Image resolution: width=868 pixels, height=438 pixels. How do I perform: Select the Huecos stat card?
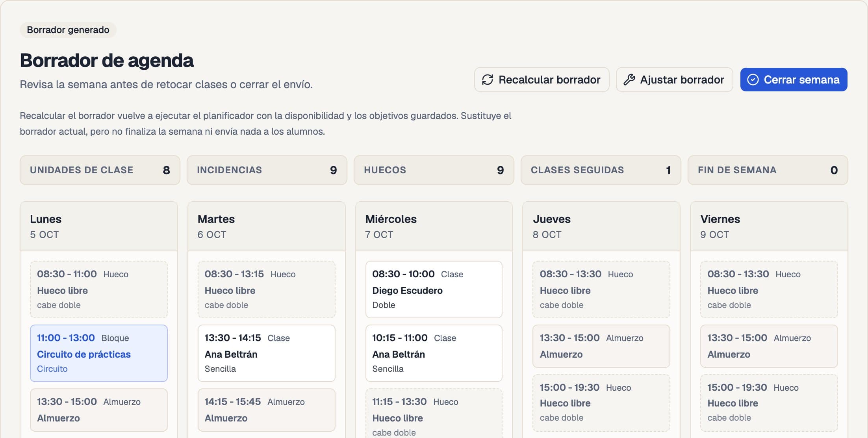(x=434, y=170)
